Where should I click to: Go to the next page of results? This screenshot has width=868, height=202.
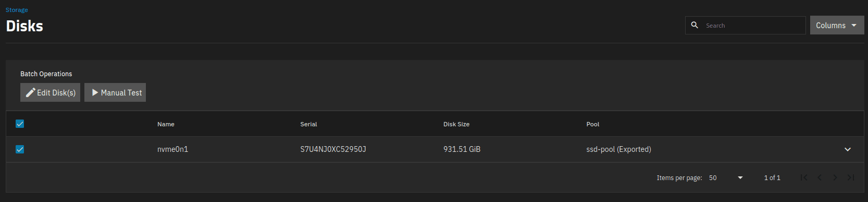click(835, 177)
